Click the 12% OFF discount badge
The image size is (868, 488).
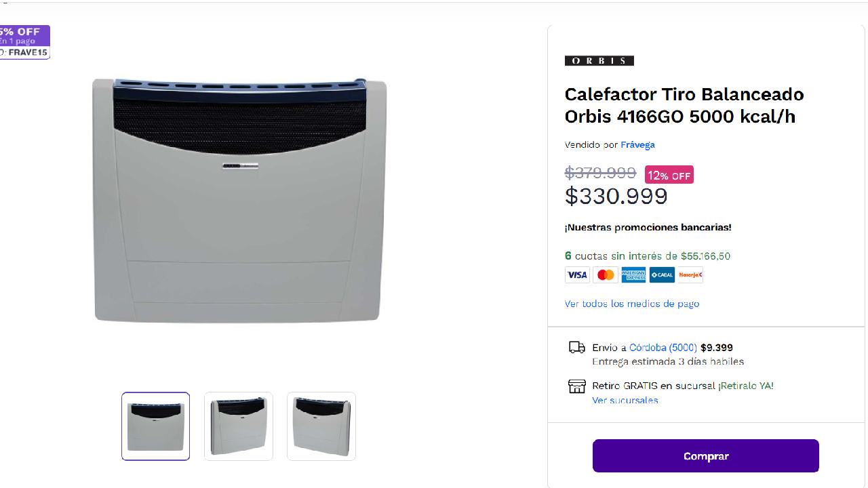click(x=669, y=176)
